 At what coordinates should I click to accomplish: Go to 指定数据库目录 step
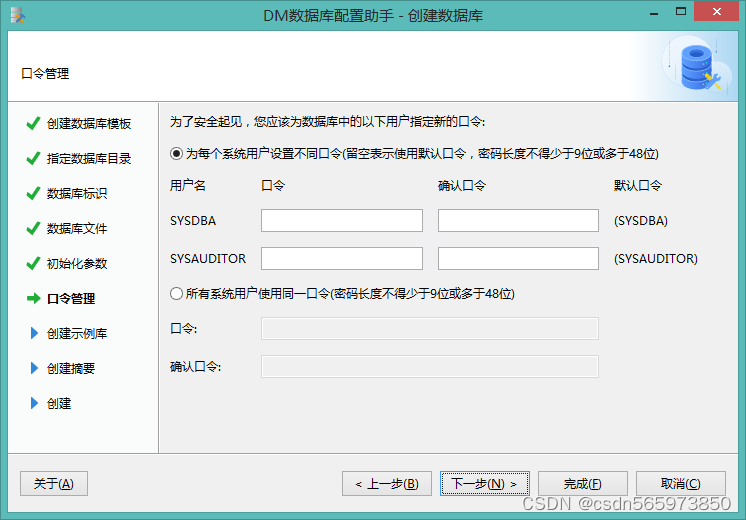[89, 158]
